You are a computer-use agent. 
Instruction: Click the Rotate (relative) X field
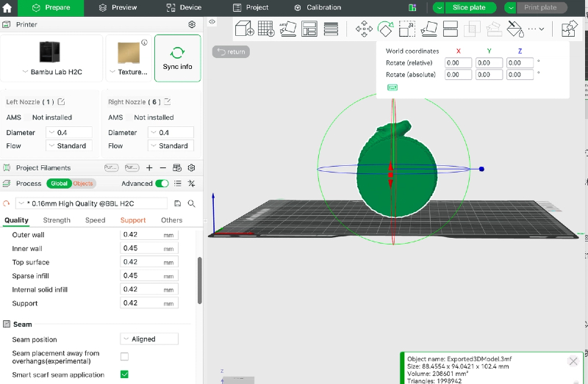(x=458, y=63)
